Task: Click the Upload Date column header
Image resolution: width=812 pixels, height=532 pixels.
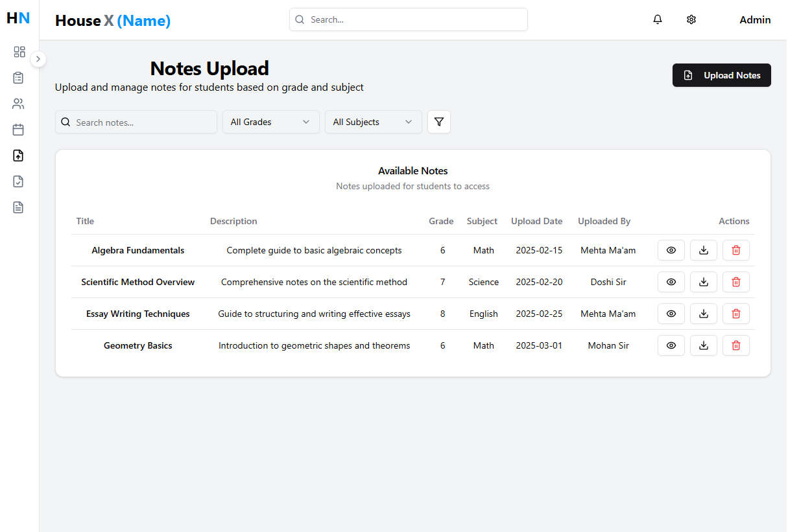Action: point(537,221)
